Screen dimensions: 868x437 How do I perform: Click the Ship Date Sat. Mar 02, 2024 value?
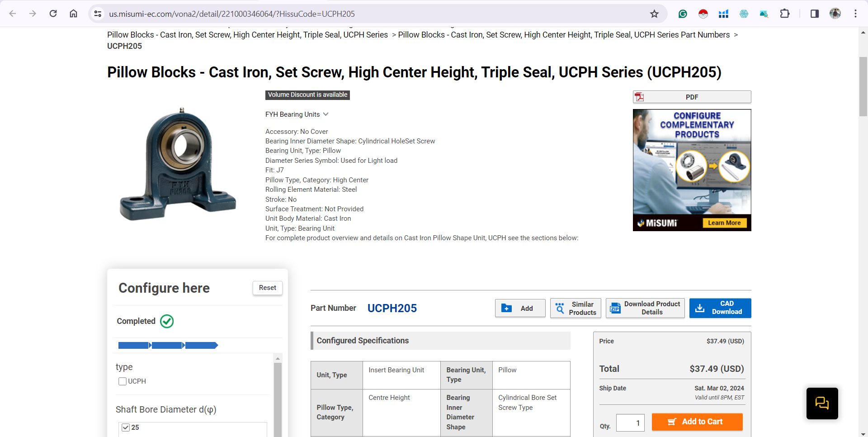719,388
